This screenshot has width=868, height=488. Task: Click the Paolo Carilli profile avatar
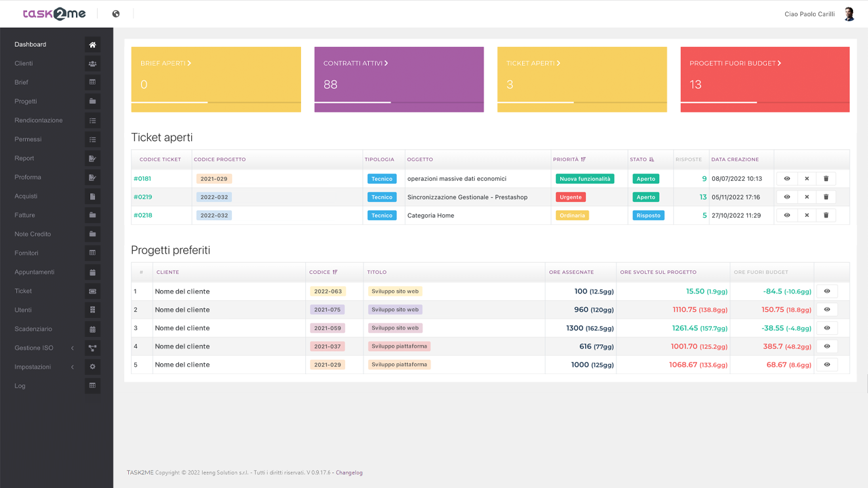point(849,14)
